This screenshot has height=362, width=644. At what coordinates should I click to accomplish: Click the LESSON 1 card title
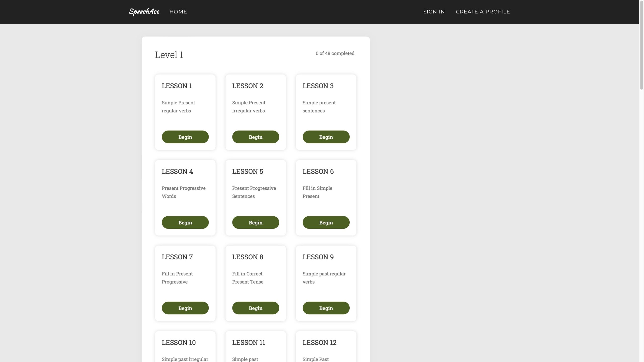coord(177,86)
